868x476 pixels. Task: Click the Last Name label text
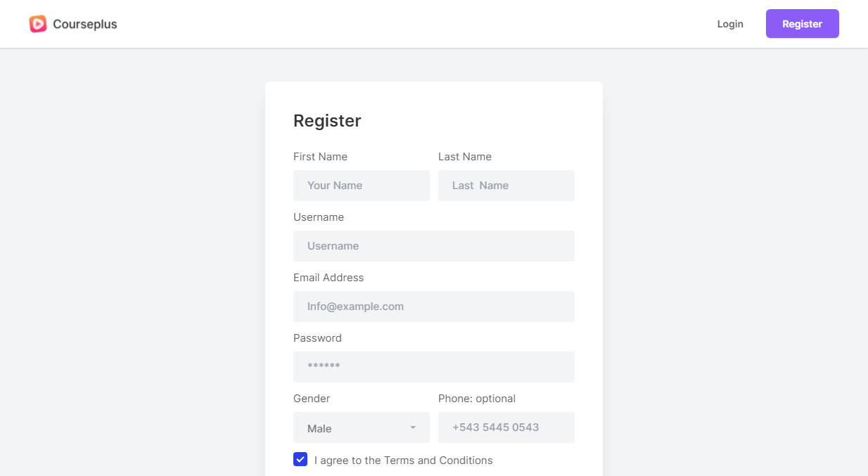465,157
